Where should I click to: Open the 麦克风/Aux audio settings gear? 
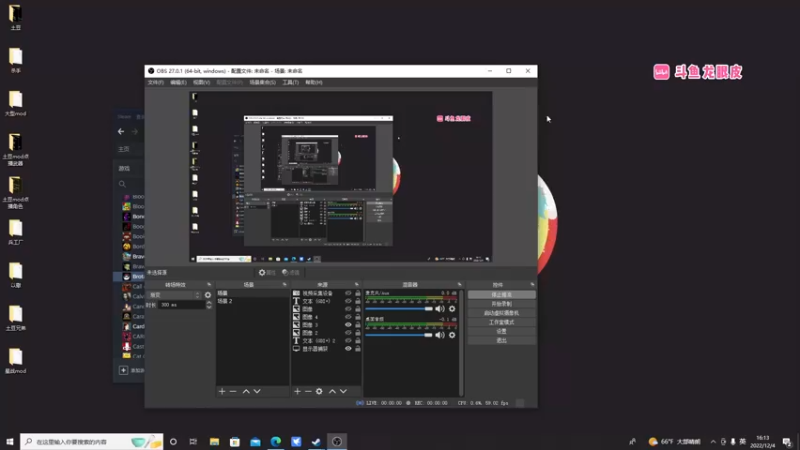coord(452,309)
